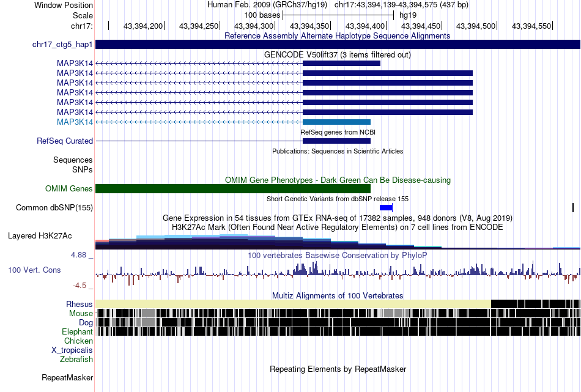Select the Elephant alignment row

(x=338, y=331)
